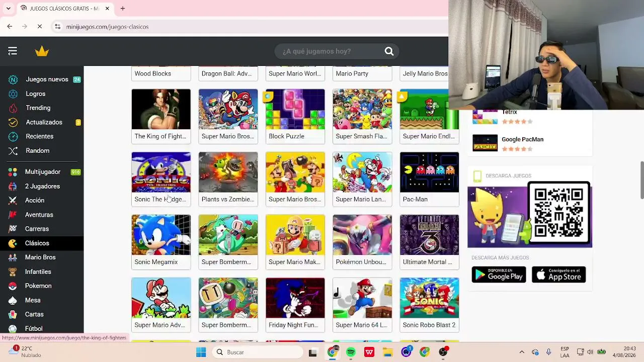Image resolution: width=644 pixels, height=362 pixels.
Task: Open the Block Puzzle game
Action: 295,116
